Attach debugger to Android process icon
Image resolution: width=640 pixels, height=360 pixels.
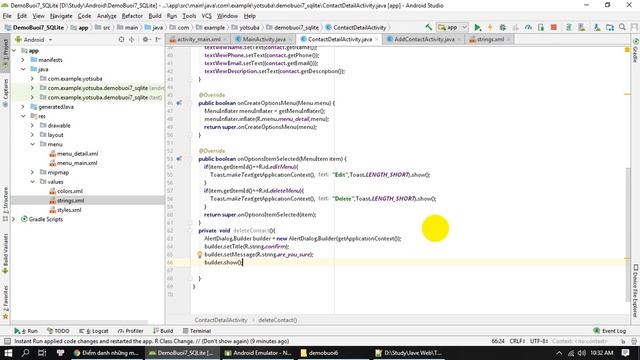[x=541, y=27]
